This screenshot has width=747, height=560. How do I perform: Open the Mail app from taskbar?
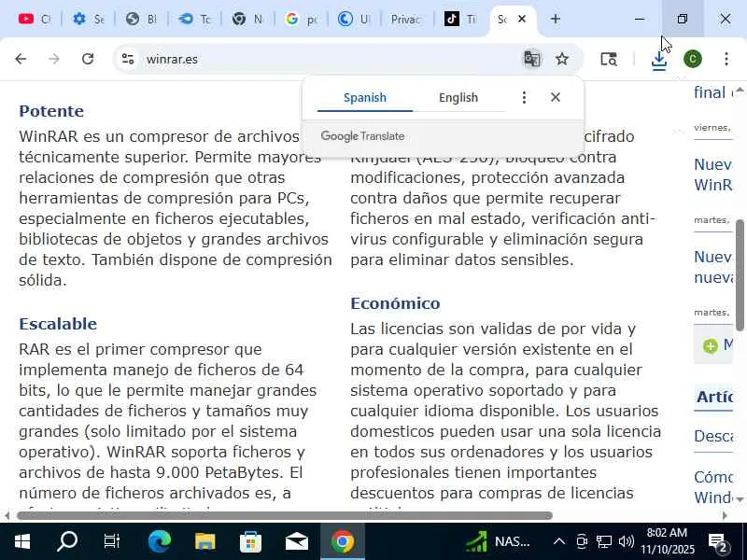point(296,541)
